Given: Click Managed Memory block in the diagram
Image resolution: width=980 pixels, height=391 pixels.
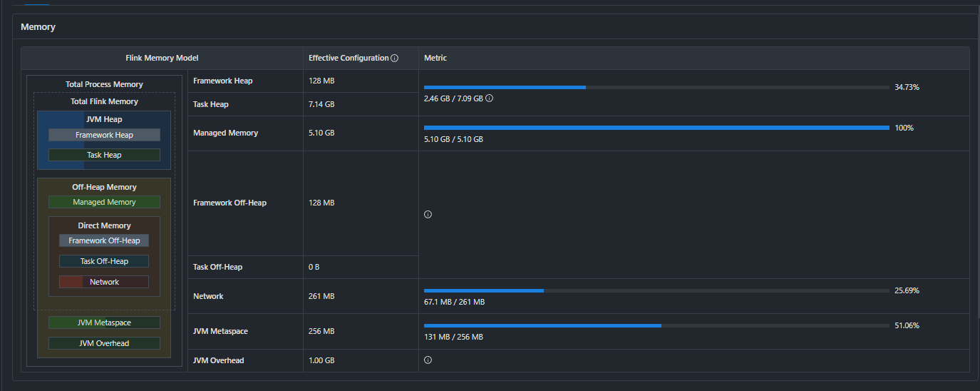Looking at the screenshot, I should click(104, 202).
